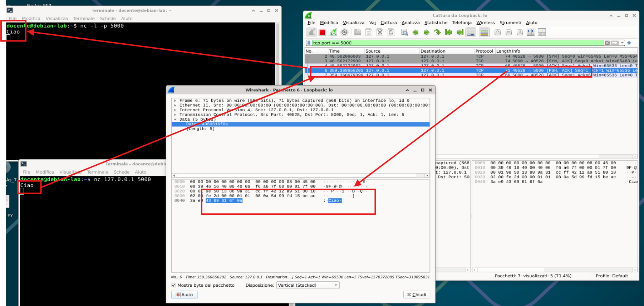
Task: Find a packet with magnifier icon
Action: click(404, 32)
